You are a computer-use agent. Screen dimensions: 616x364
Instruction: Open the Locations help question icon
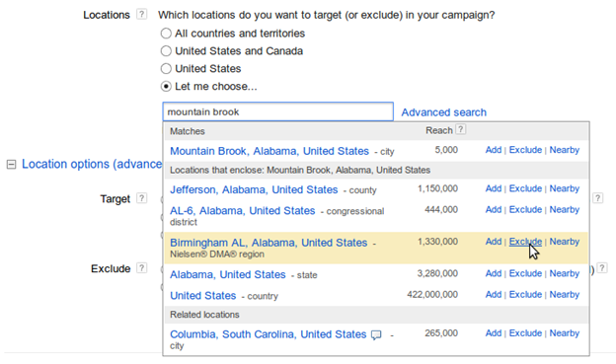141,15
